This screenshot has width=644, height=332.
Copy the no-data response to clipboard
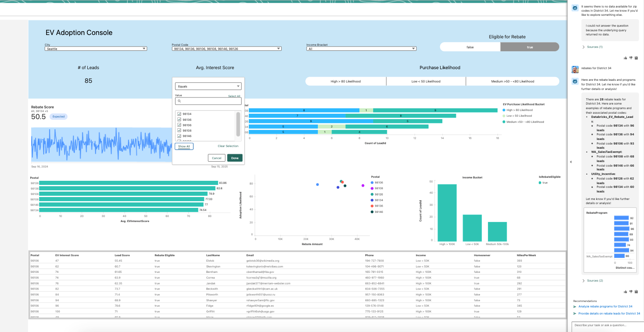(636, 58)
